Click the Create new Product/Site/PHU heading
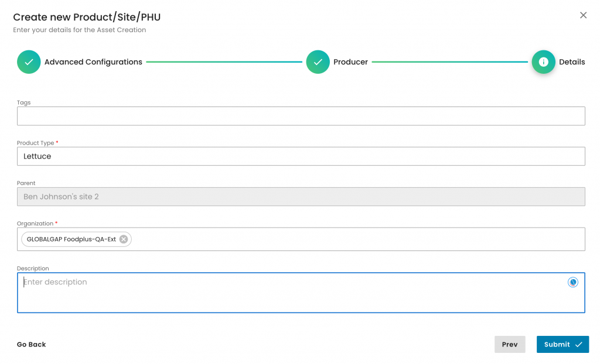 87,17
